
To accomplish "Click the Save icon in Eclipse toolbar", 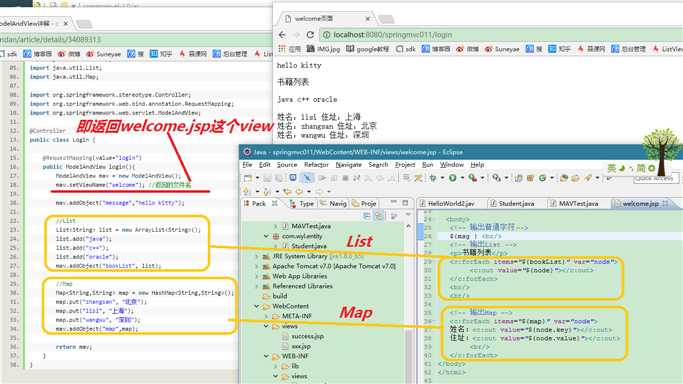I will (x=267, y=178).
